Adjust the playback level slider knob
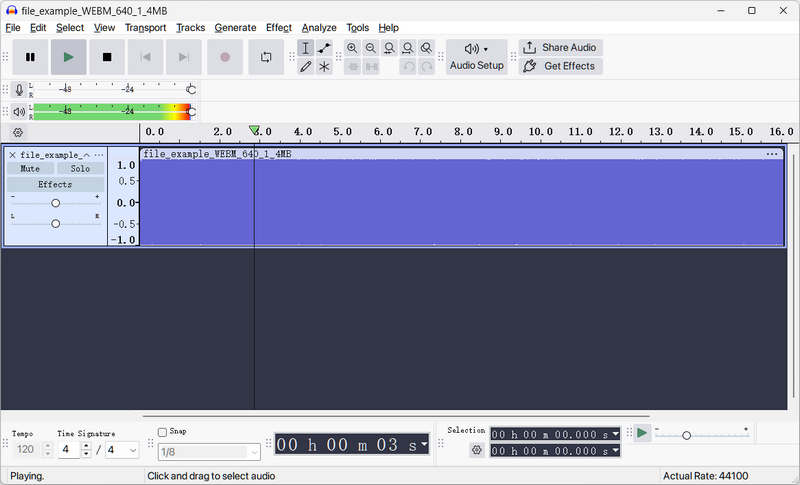 point(191,111)
